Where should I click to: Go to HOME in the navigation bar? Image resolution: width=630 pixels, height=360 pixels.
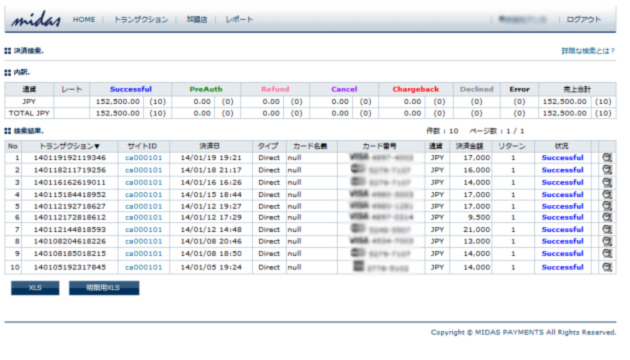coord(84,19)
